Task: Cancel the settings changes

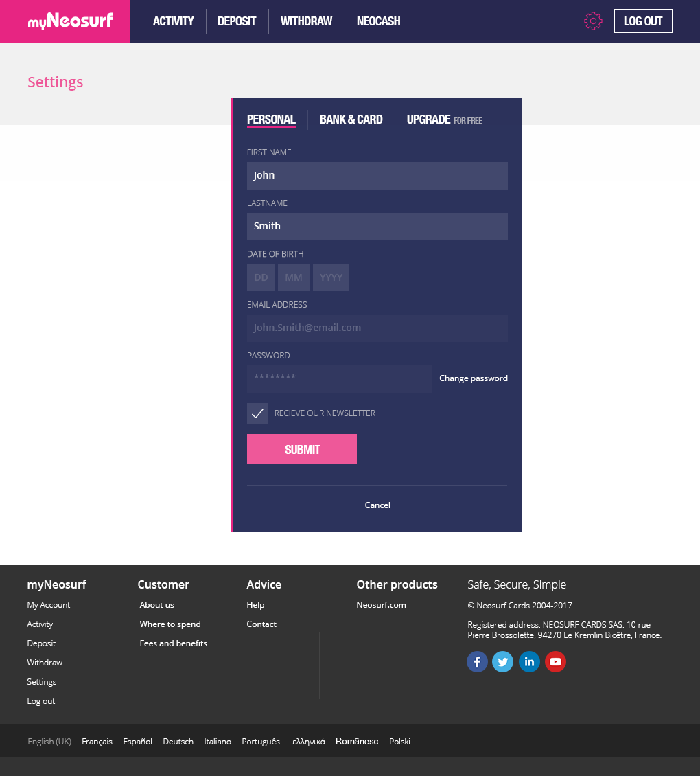Action: point(377,505)
